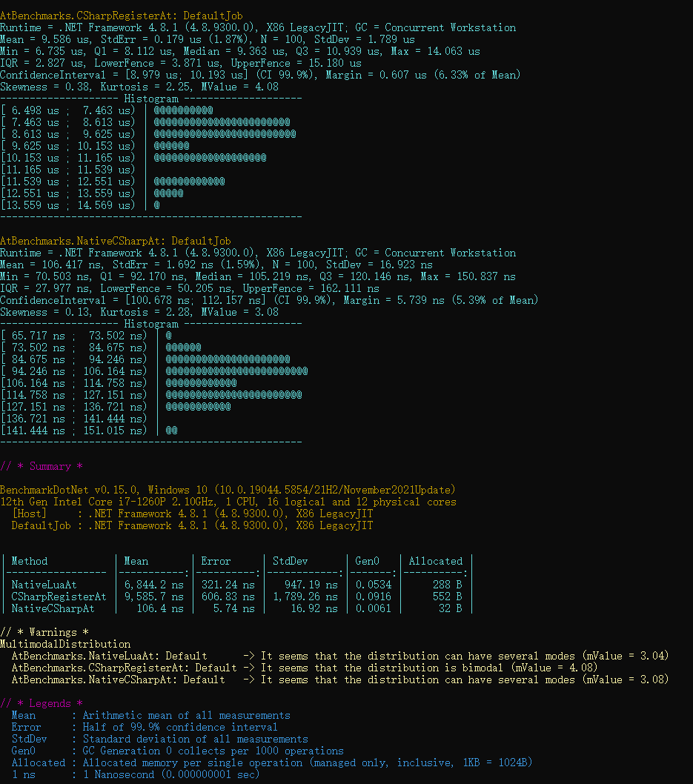Screen dimensions: 693x784
Task: Click histogram row '8.613 us ; 9.625 us'
Action: tap(148, 135)
